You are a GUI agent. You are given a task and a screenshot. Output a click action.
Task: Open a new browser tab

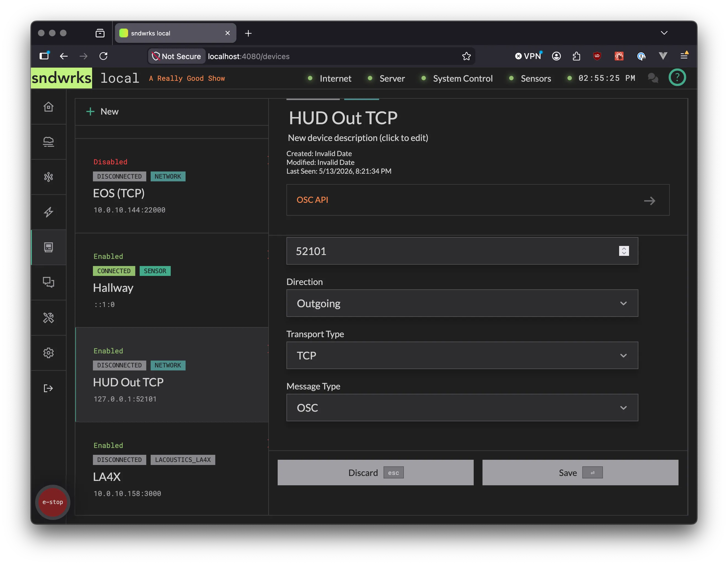248,33
